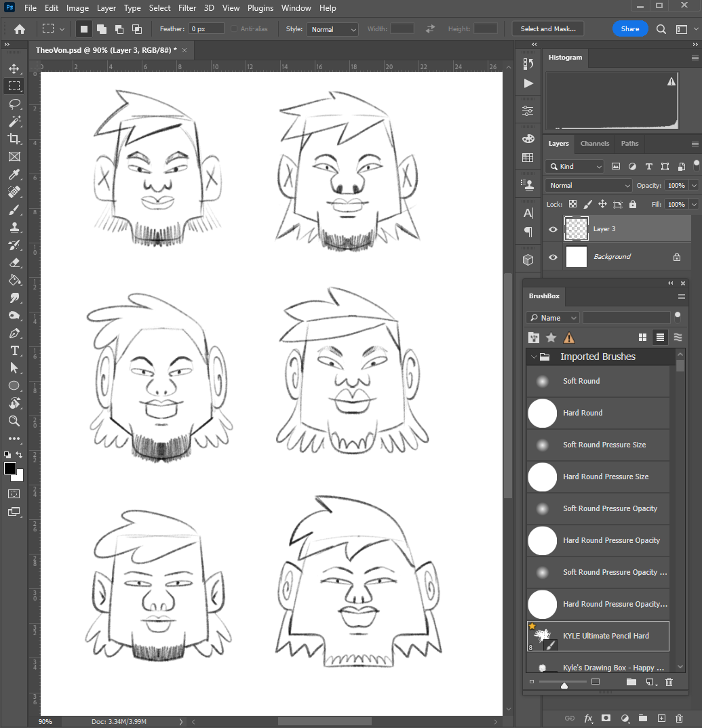The height and width of the screenshot is (728, 702).
Task: Switch to the Channels tab
Action: [595, 144]
